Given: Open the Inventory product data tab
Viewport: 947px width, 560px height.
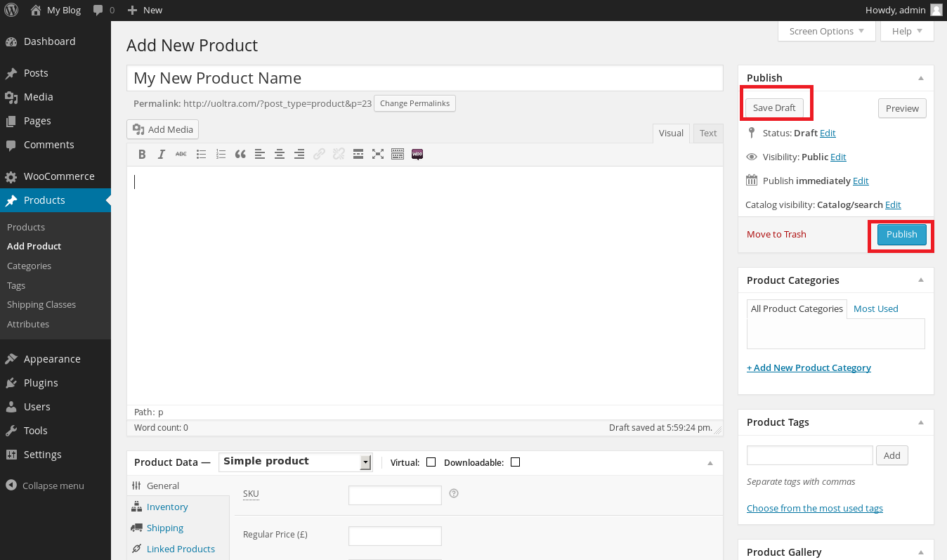Looking at the screenshot, I should (167, 507).
